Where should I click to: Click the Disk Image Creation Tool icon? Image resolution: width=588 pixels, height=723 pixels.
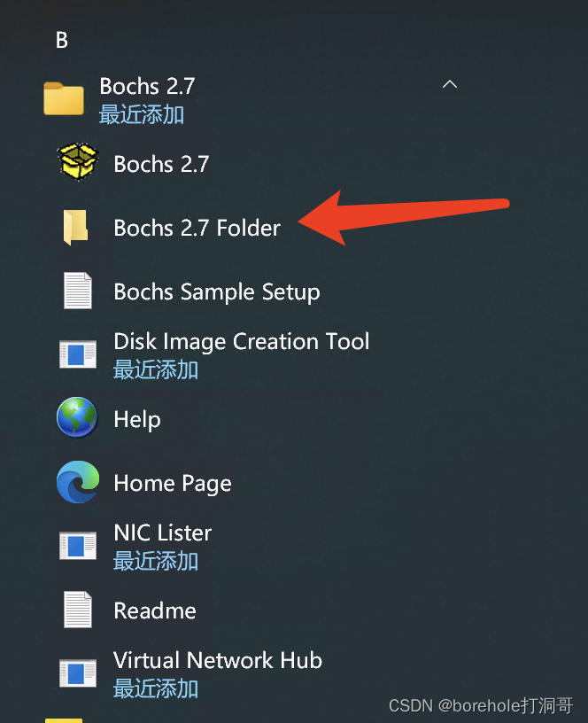point(77,354)
